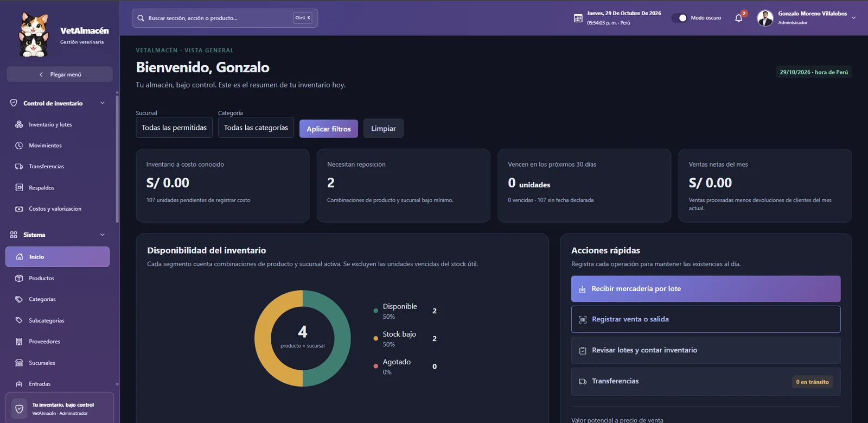
Task: Open the Sucursal dropdown Todas las permitidas
Action: point(174,128)
